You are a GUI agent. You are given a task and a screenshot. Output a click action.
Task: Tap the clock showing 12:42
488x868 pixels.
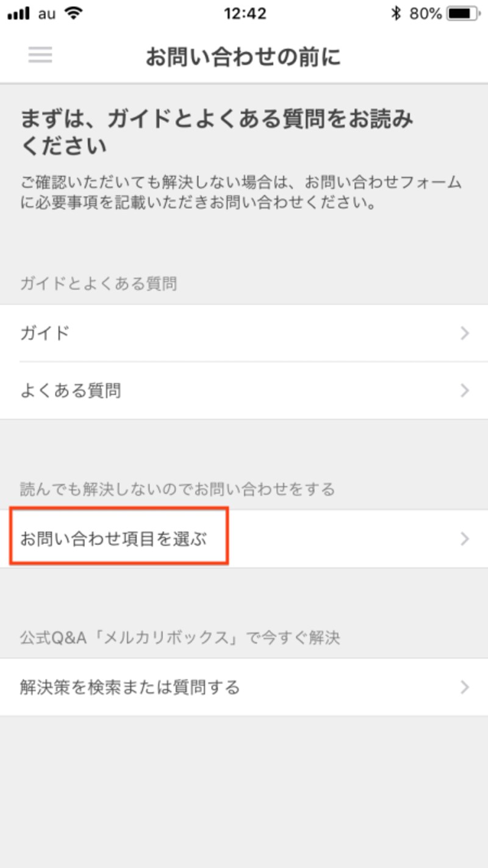244,12
